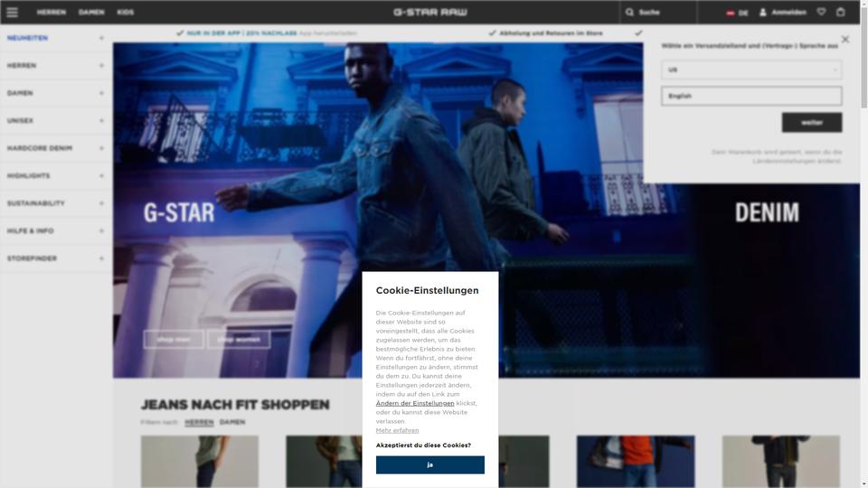This screenshot has height=488, width=868.
Task: Click the Suche search field
Action: pyautogui.click(x=659, y=12)
